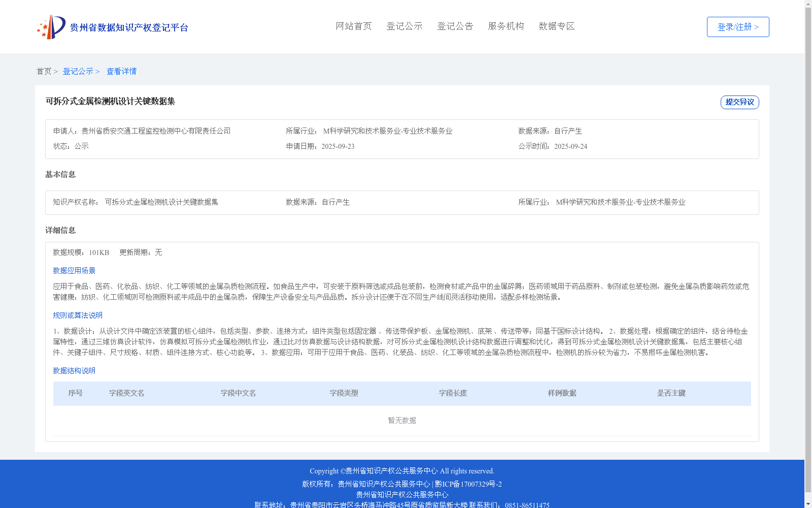Open the 网站首页 menu item
Viewport: 812px width, 508px height.
(x=354, y=26)
